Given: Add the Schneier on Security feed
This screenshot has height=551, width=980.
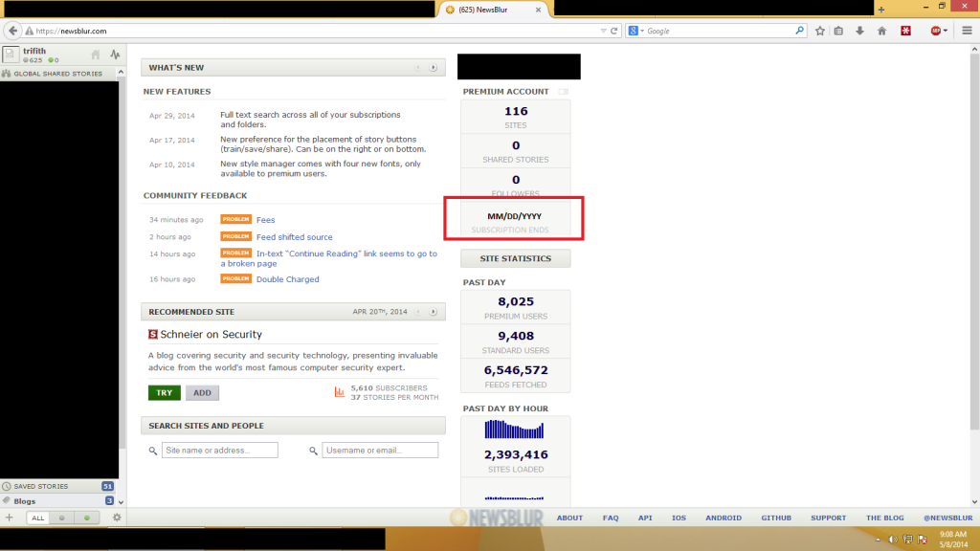Looking at the screenshot, I should (x=202, y=392).
